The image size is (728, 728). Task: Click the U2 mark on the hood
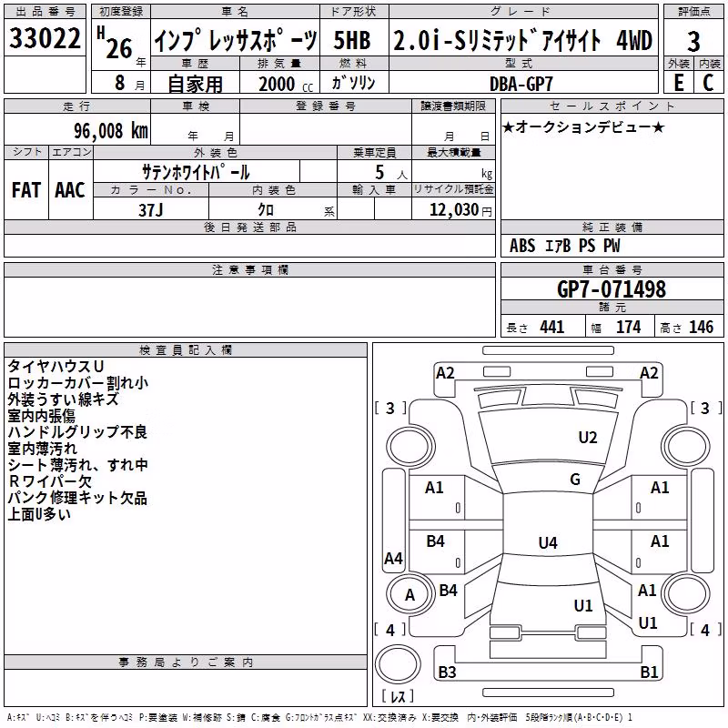coord(587,438)
